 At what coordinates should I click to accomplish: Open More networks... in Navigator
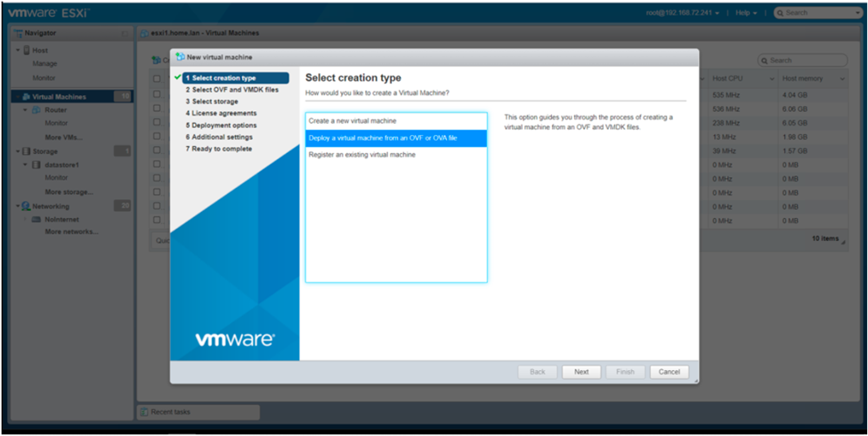point(71,232)
